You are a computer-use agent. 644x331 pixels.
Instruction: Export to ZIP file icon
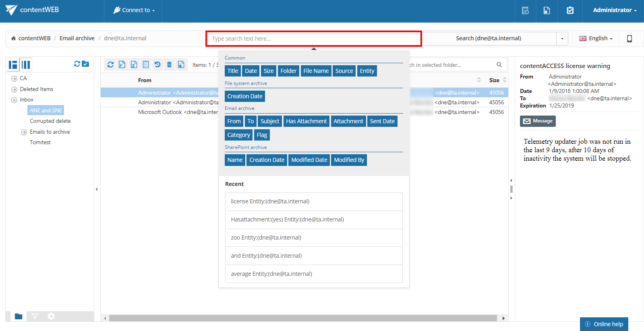click(134, 64)
